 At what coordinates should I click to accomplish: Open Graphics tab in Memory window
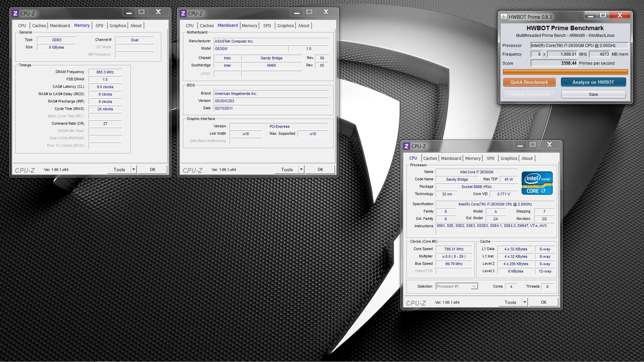coord(118,25)
